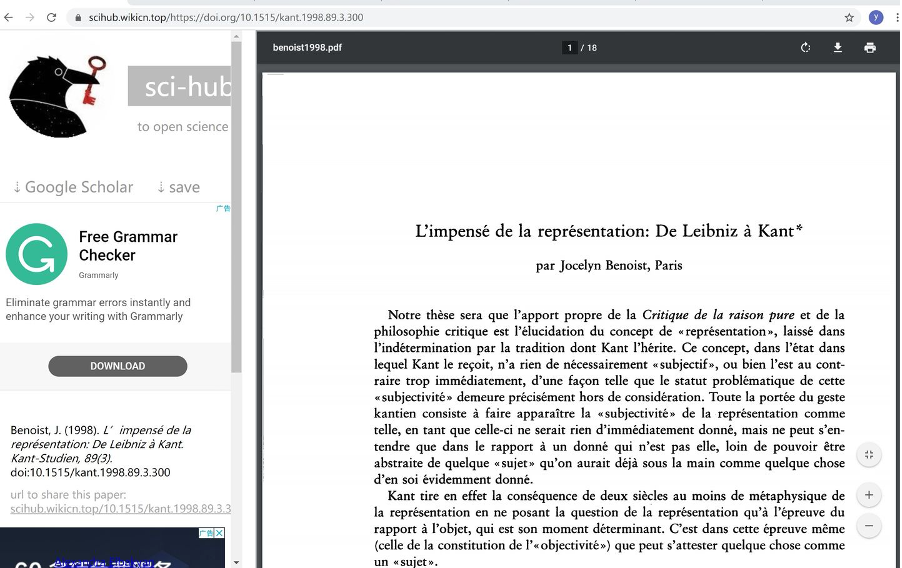
Task: Go back to the previous page
Action: pos(9,17)
